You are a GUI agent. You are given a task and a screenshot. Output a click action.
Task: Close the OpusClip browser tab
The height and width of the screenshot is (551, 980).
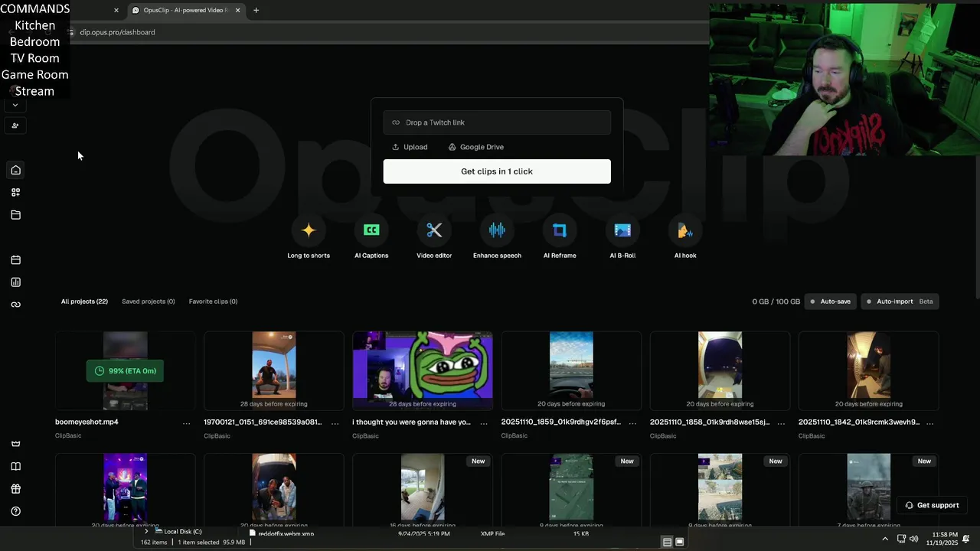(x=237, y=10)
